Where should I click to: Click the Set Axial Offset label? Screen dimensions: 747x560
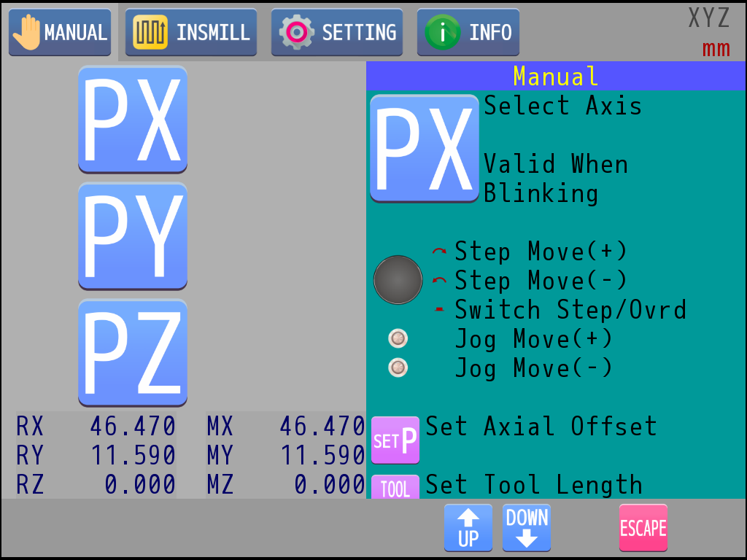pyautogui.click(x=541, y=427)
